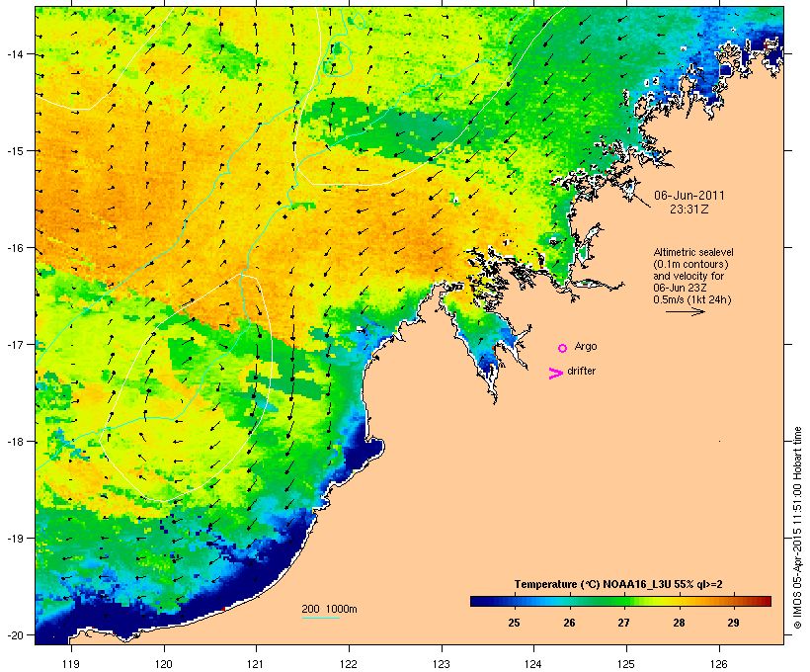Click longitude axis label 124
Image resolution: width=810 pixels, height=672 pixels.
point(533,664)
